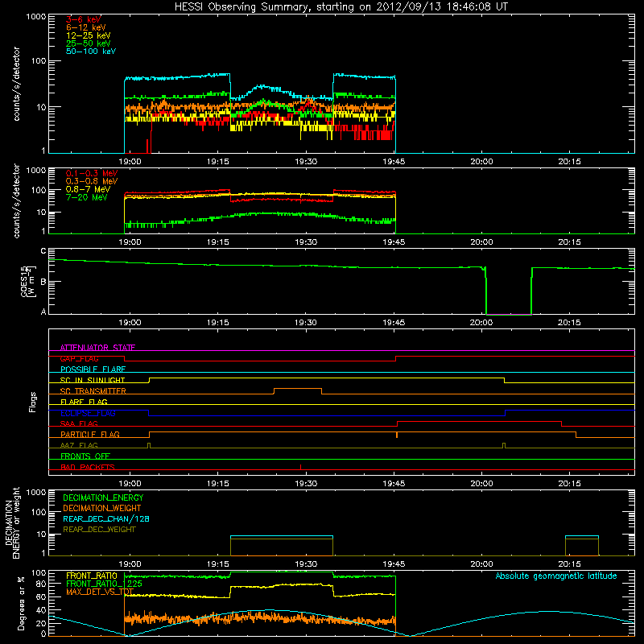Click the 0.8-7 MeV legend entry
The height and width of the screenshot is (644, 644).
click(88, 189)
